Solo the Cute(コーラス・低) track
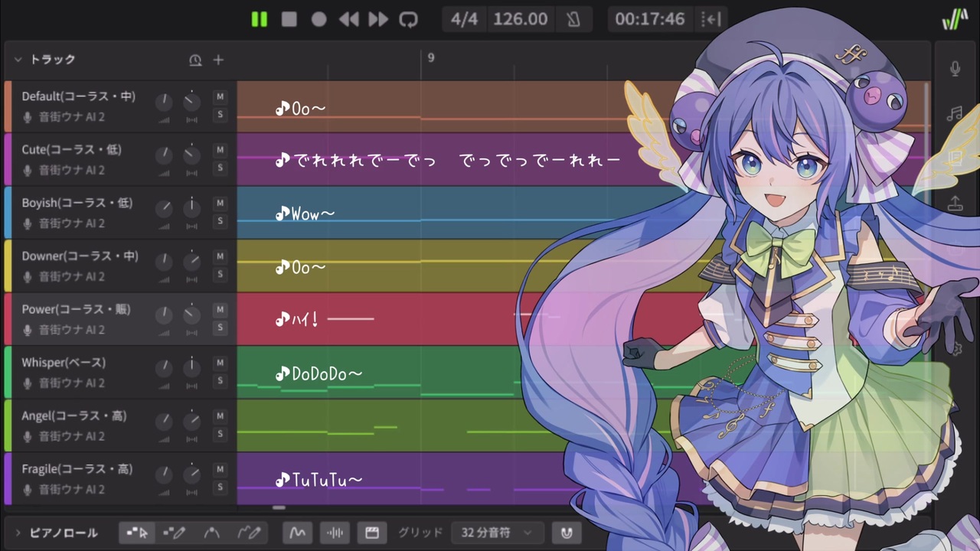 pos(220,168)
